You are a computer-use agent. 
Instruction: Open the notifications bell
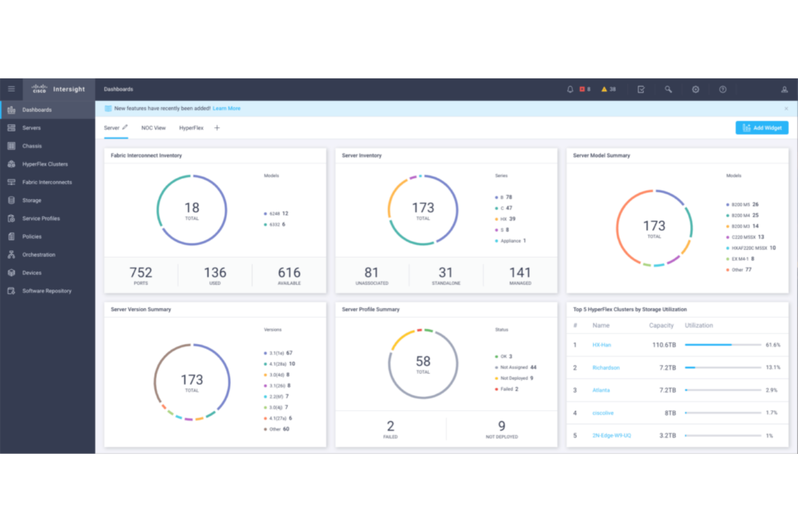(570, 89)
